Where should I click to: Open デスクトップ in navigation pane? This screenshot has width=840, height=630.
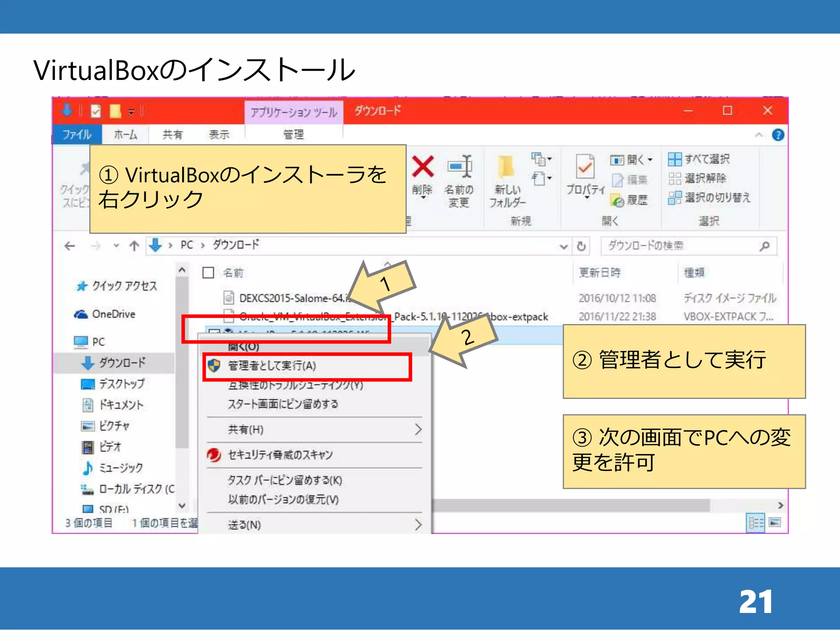[x=113, y=384]
